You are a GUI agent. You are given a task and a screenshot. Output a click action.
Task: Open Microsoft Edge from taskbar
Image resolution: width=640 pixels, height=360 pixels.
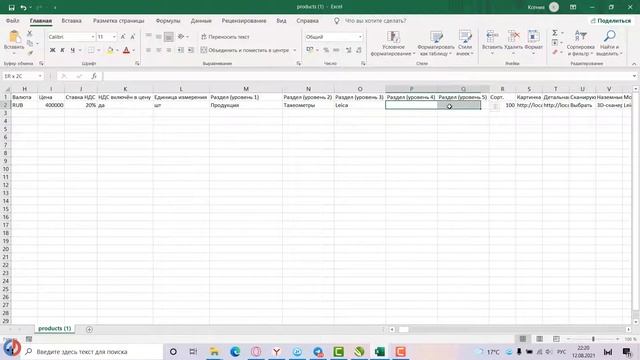pos(235,351)
